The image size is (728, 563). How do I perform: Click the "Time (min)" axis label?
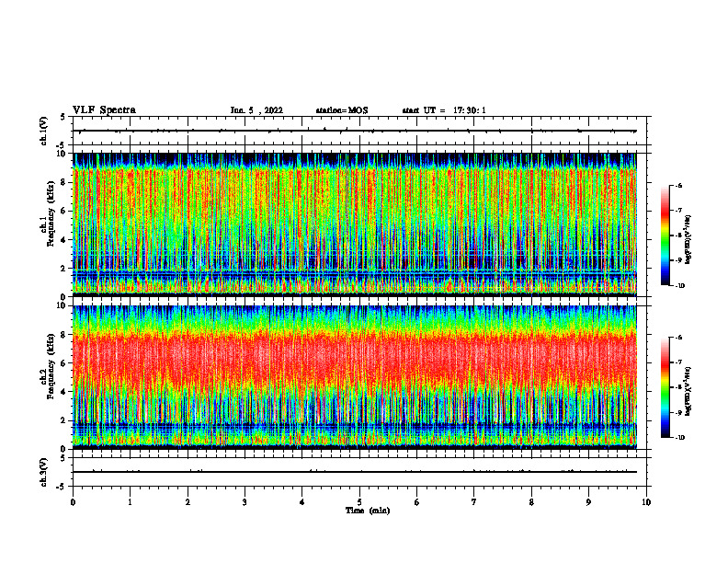(368, 511)
